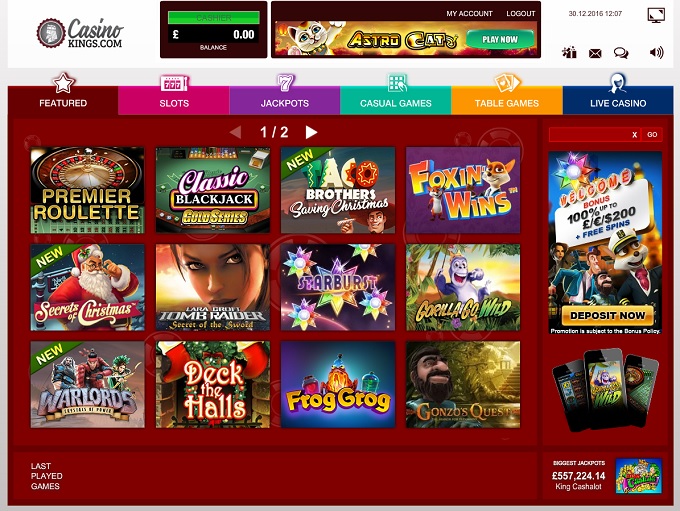
Task: Click Play Now on Astro Cat banner
Action: tap(500, 39)
